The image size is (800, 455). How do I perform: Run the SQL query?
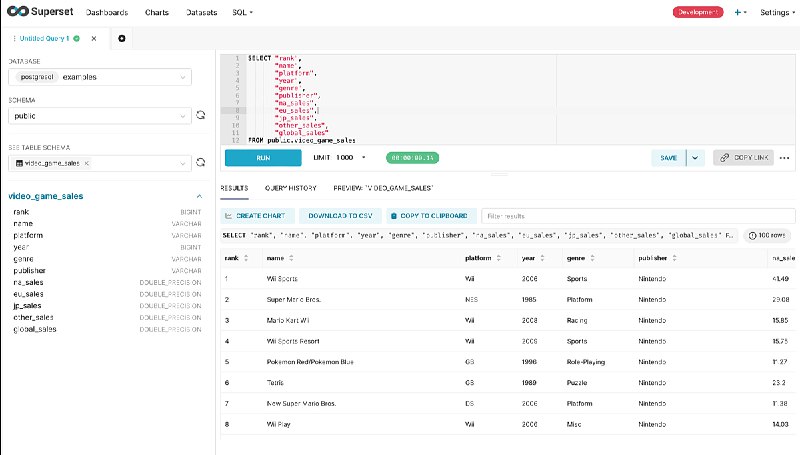(263, 158)
